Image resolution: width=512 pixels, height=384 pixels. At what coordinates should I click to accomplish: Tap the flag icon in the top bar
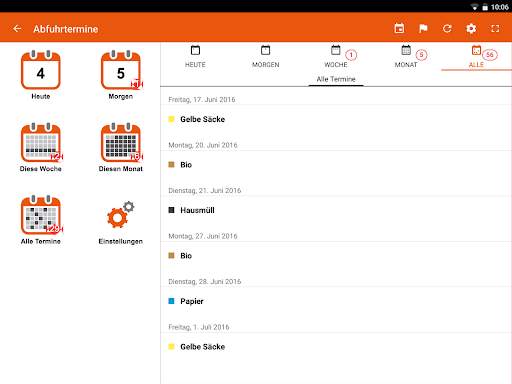pyautogui.click(x=423, y=29)
